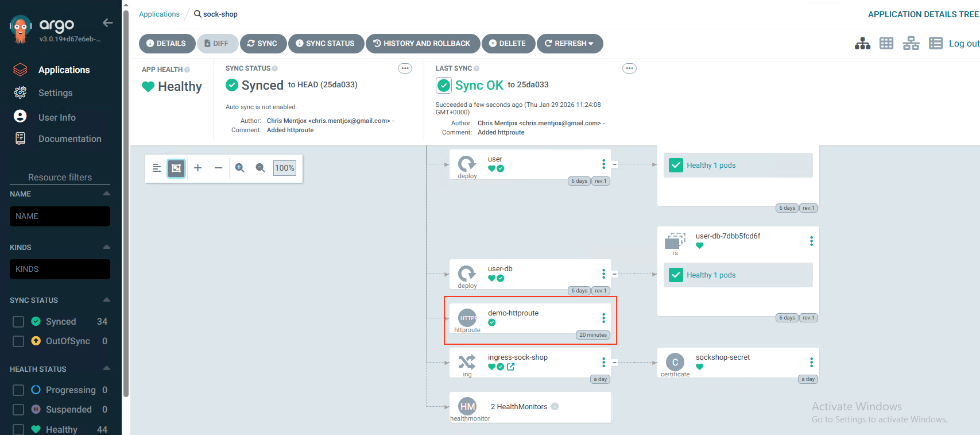
Task: Switch to the application tree view icon
Action: (x=862, y=44)
